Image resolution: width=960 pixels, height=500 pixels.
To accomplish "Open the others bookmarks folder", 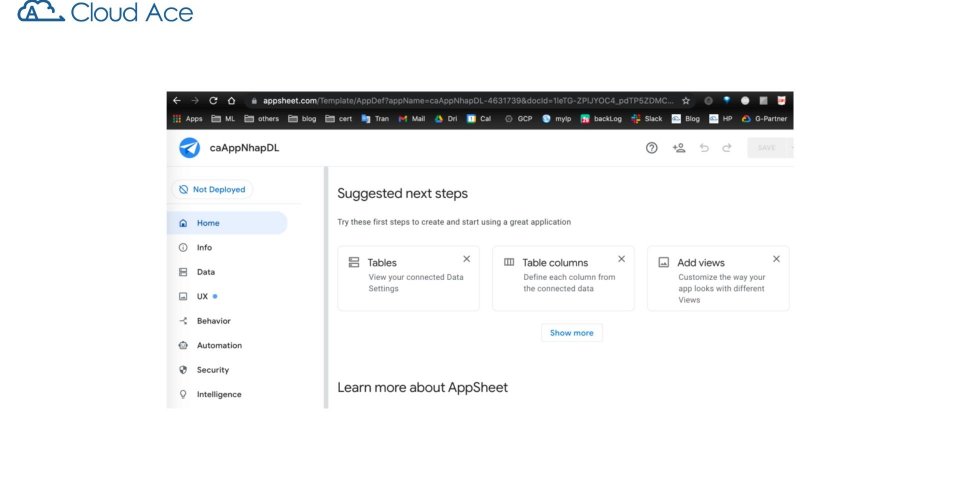I will (x=261, y=119).
